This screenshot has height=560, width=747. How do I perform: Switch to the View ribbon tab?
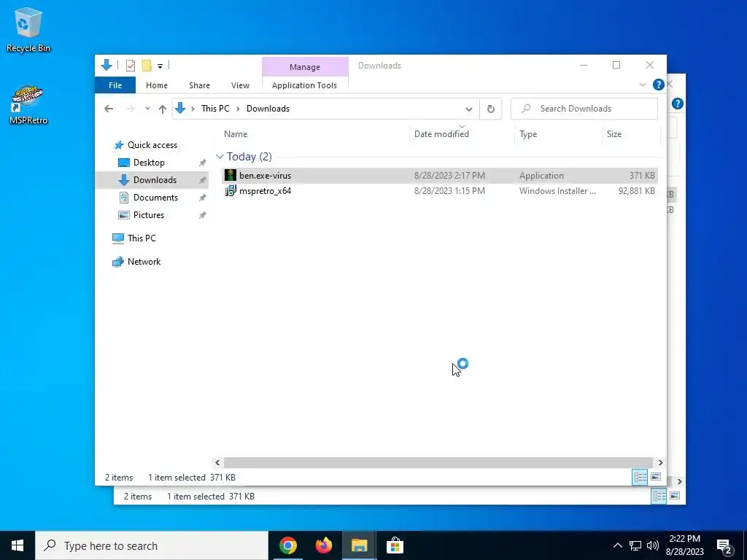coord(240,85)
